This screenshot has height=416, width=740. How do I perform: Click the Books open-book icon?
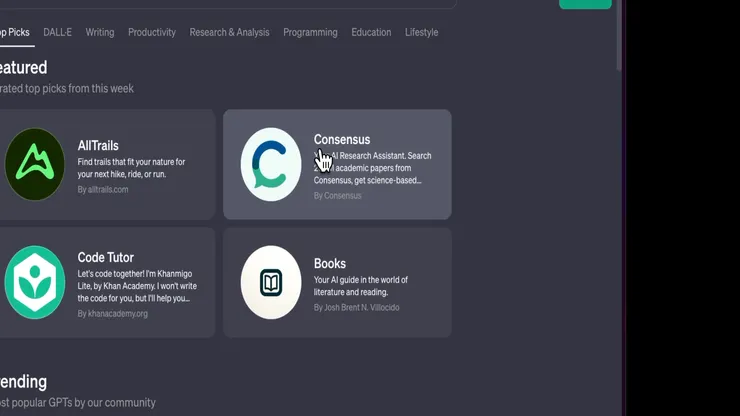[271, 282]
